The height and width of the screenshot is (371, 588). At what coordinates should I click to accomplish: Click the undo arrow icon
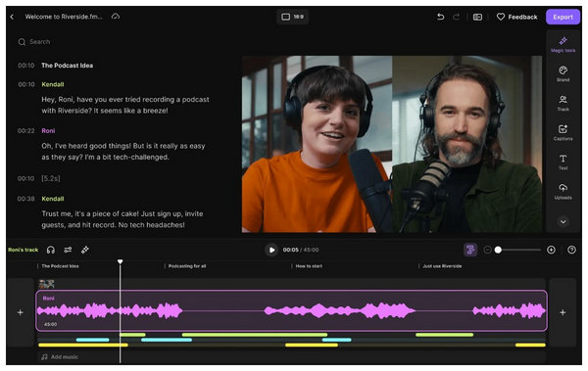click(441, 17)
